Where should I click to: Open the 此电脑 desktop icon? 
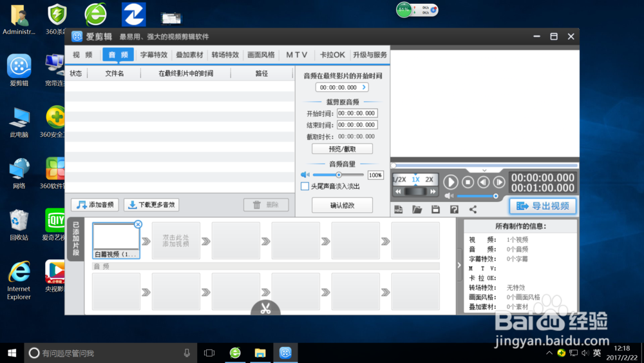click(x=19, y=122)
